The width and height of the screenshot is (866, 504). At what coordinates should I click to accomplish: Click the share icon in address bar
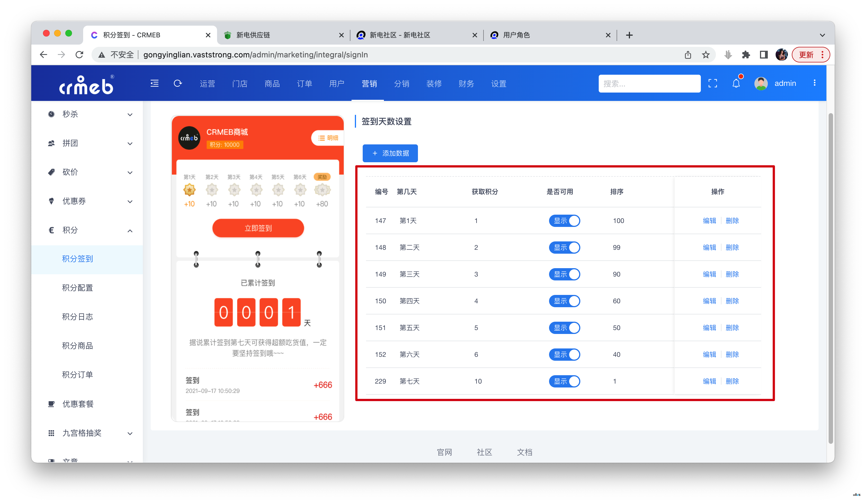688,55
